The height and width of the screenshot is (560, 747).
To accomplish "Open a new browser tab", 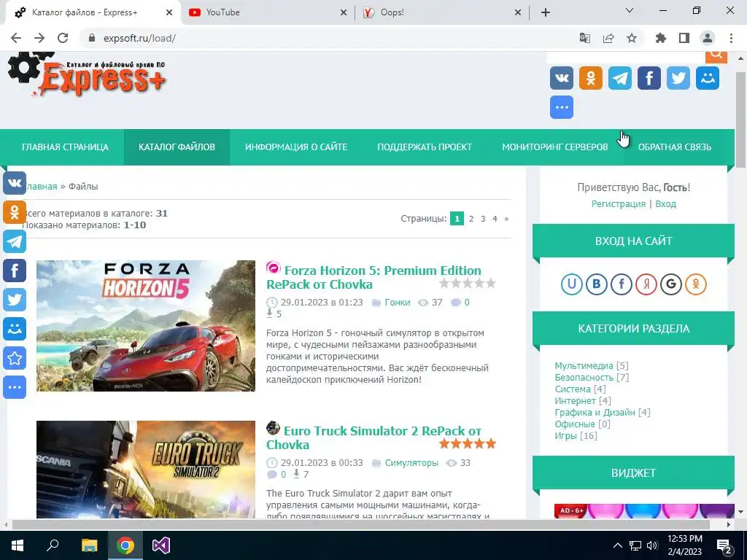I will 546,12.
